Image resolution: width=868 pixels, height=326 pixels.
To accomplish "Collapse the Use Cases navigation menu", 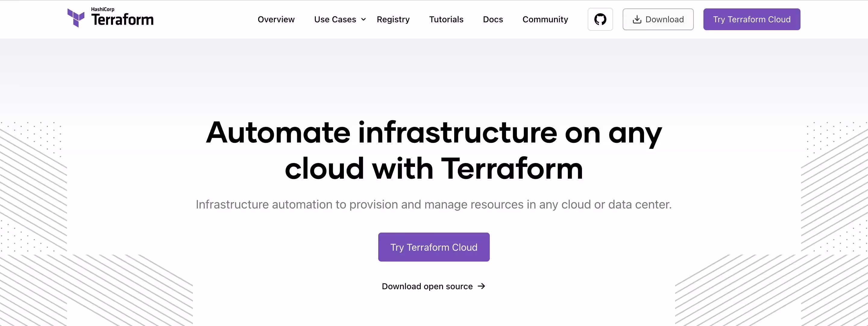I will click(x=335, y=19).
